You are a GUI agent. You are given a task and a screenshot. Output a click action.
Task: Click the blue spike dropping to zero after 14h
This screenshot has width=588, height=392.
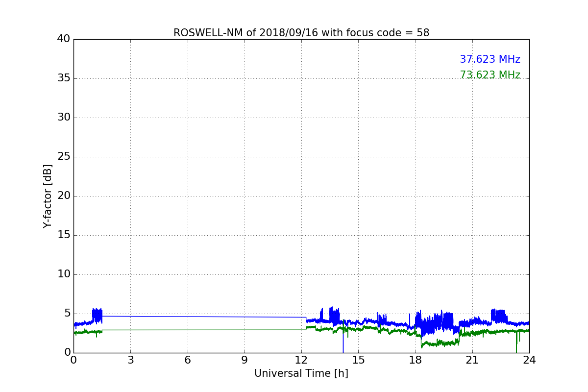[x=343, y=338]
